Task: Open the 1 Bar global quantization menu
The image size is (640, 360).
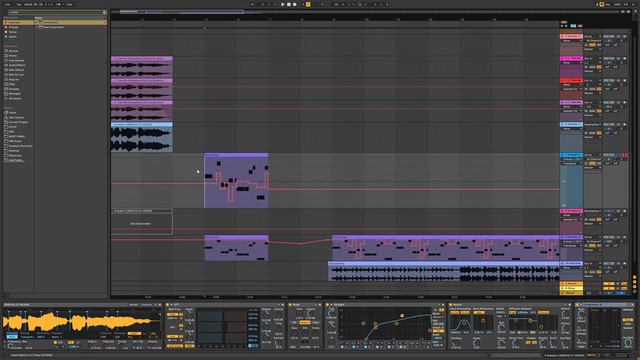Action: (69, 4)
